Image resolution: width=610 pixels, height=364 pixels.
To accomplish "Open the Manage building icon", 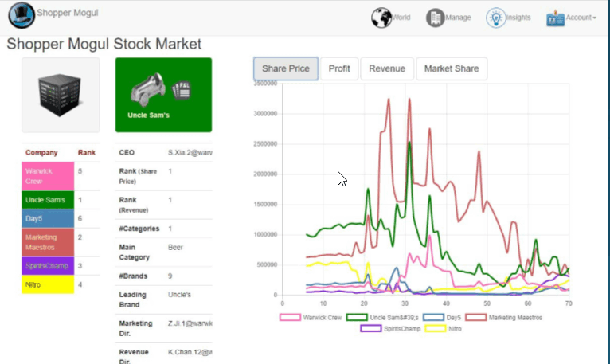I will pos(435,18).
